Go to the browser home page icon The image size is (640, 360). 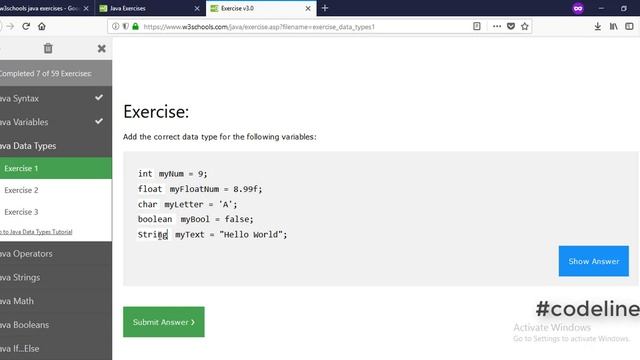click(x=42, y=27)
